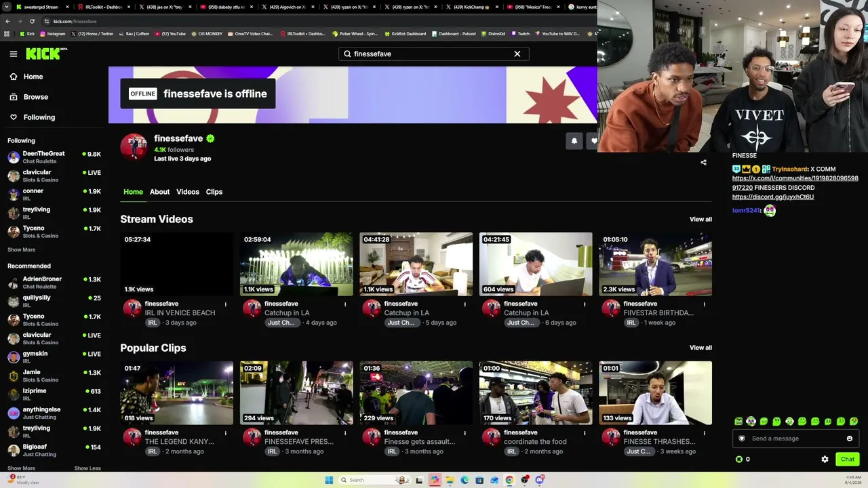Viewport: 868px width, 488px height.
Task: Turn on notifications with the bell button
Action: click(574, 141)
